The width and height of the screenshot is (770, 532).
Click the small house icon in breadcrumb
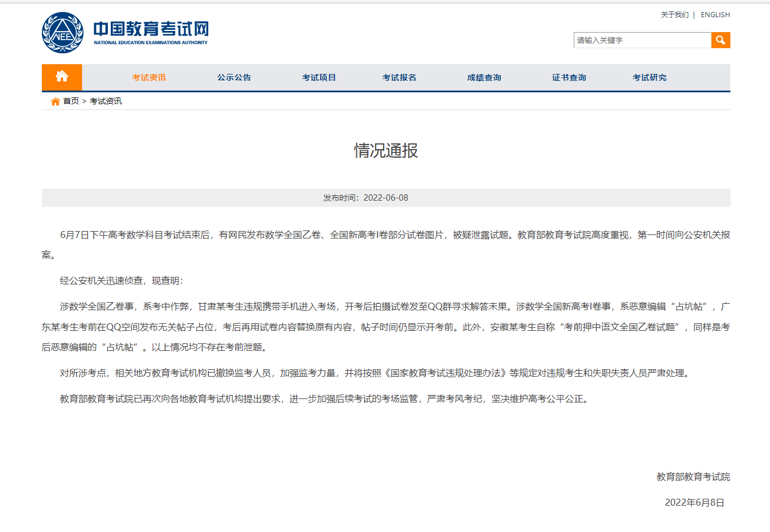(x=55, y=101)
